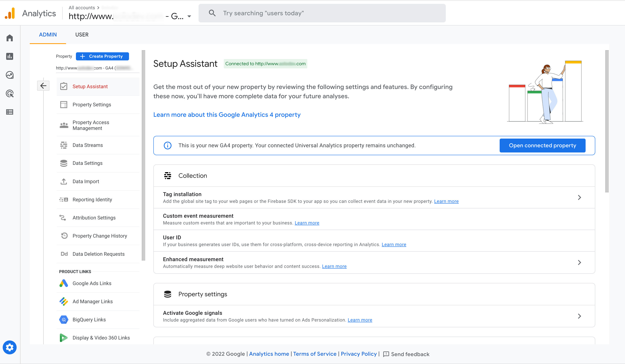625x364 pixels.
Task: Open Property Settings menu item
Action: click(98, 105)
